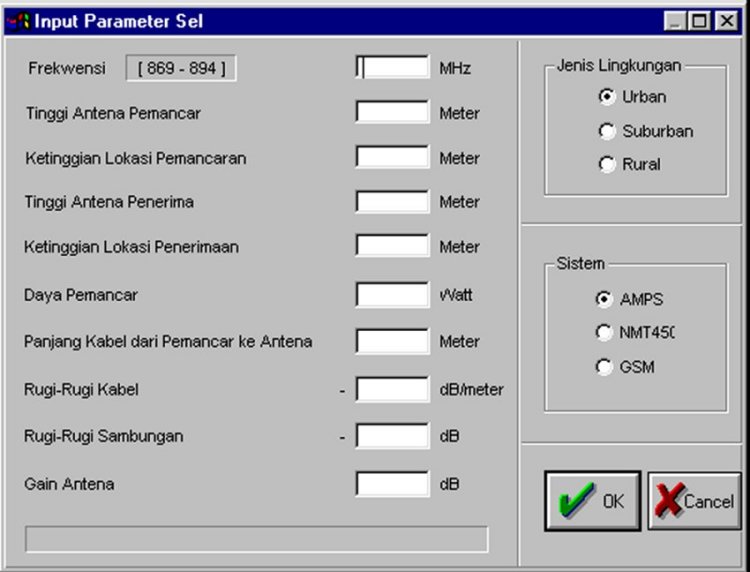Select the GSM system option
Image resolution: width=750 pixels, height=572 pixels.
[604, 367]
